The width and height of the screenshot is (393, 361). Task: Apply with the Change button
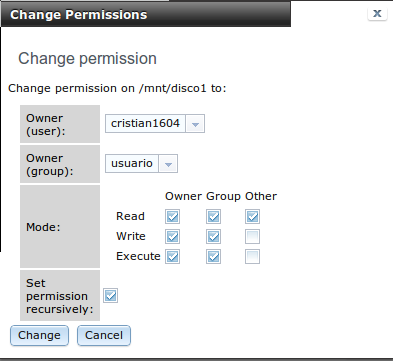click(x=39, y=335)
